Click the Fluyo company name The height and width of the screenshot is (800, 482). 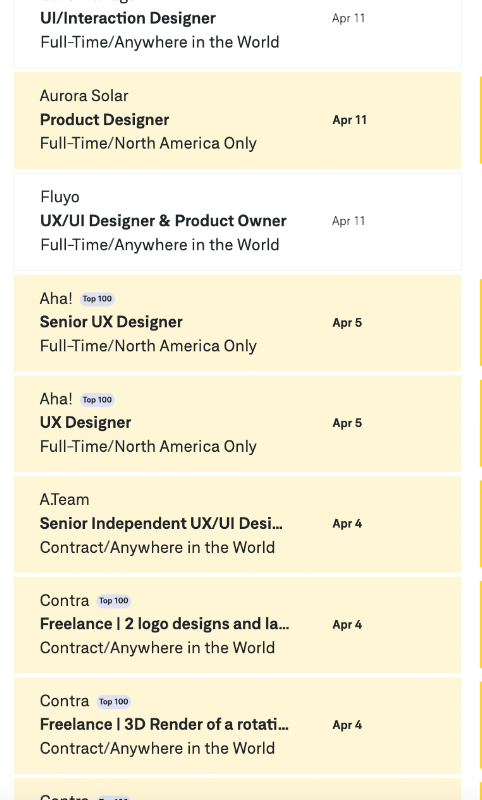coord(60,197)
